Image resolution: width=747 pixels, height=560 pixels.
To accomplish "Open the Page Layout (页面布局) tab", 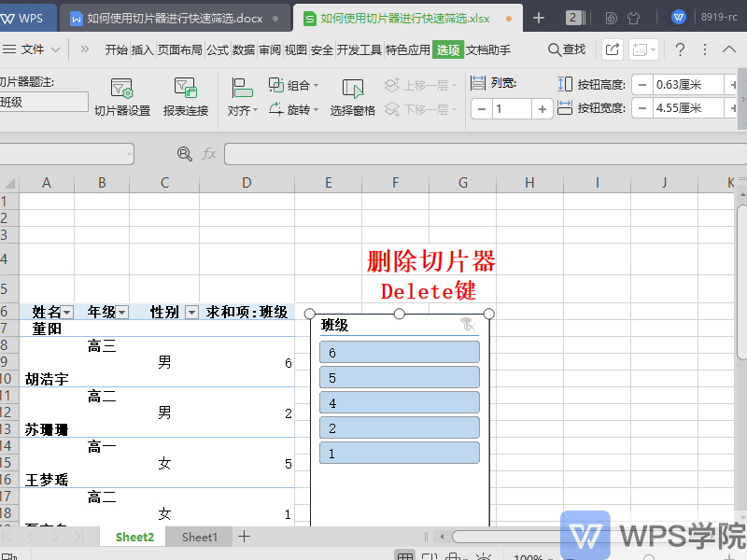I will click(x=180, y=49).
